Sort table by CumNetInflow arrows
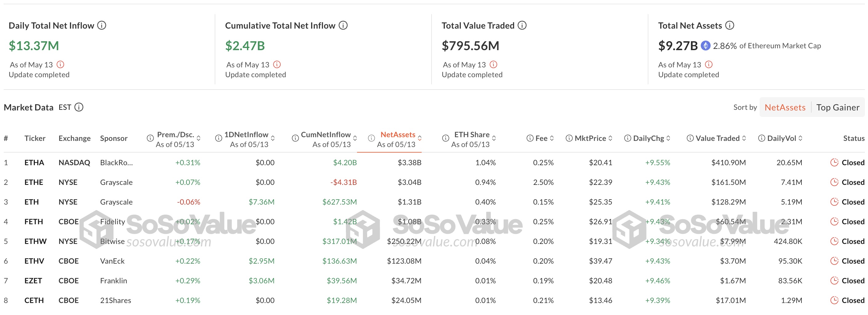 pos(355,138)
